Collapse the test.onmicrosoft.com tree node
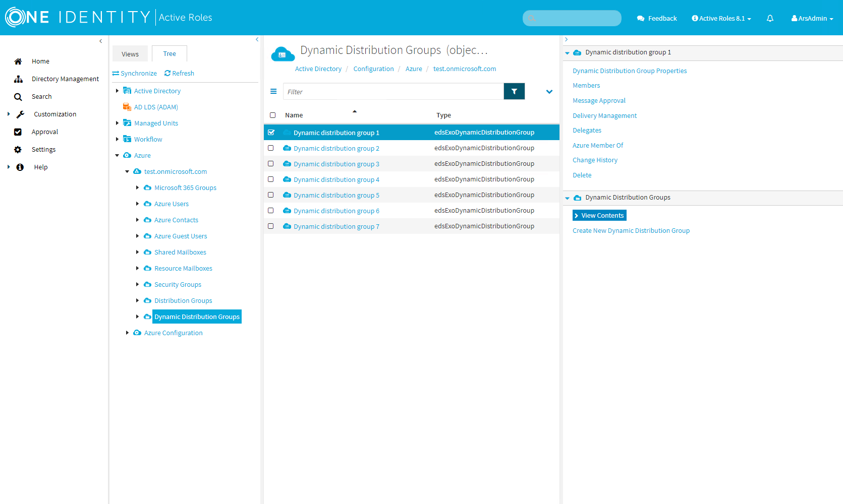 [x=127, y=171]
